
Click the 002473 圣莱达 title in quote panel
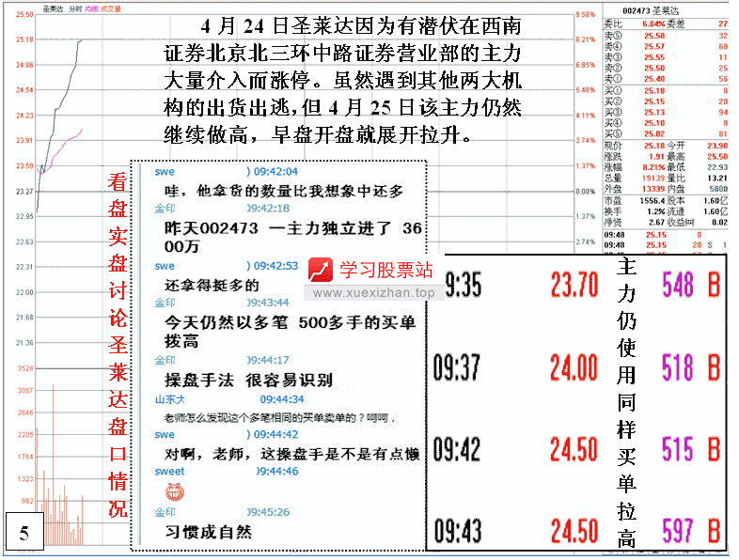tap(651, 10)
